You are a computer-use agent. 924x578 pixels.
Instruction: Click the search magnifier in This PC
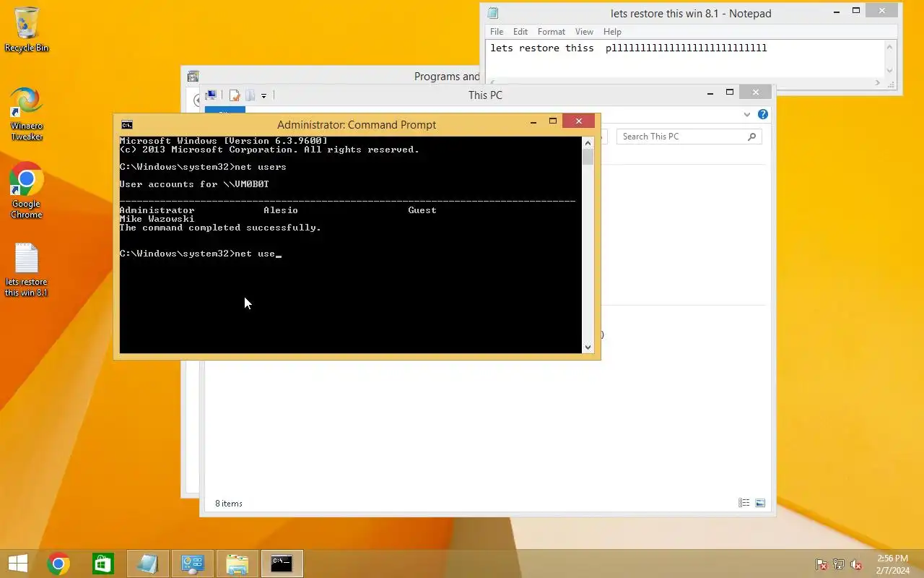[751, 137]
